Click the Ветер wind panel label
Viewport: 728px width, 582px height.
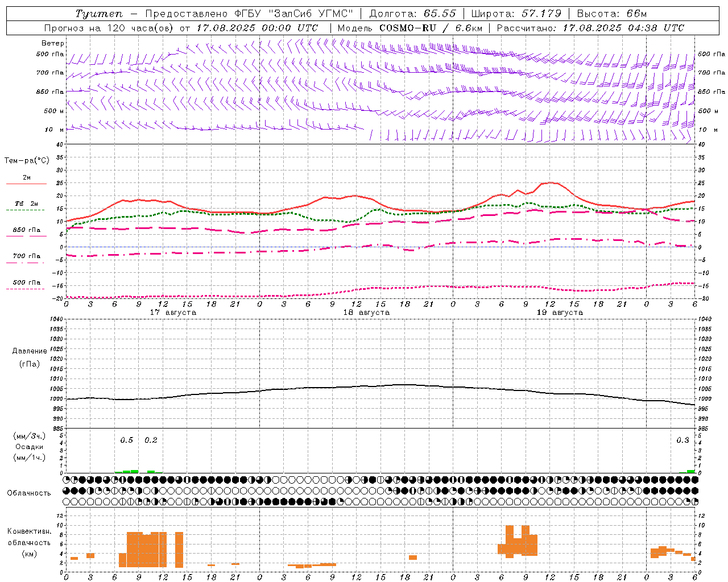point(53,43)
